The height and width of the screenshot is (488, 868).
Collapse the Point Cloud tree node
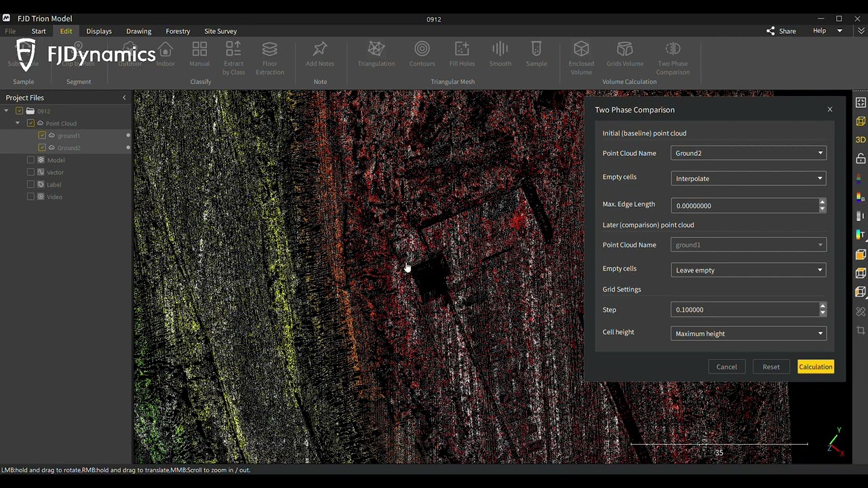click(x=18, y=123)
